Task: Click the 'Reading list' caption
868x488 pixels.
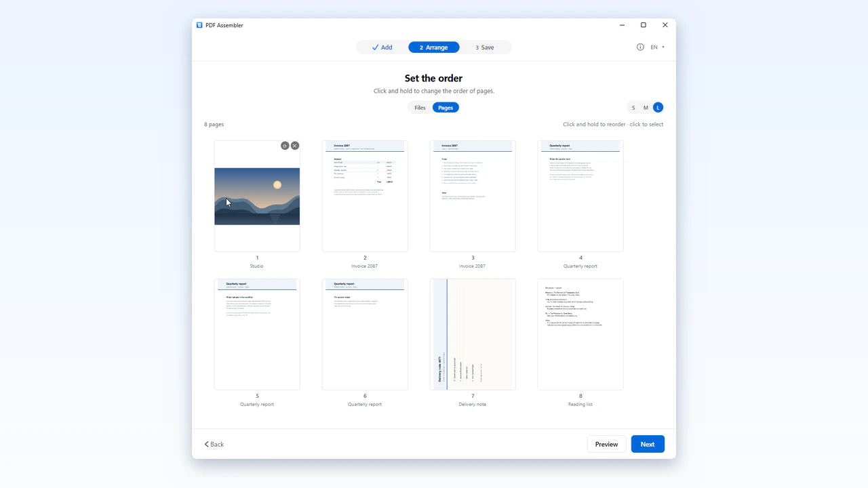Action: [580, 405]
